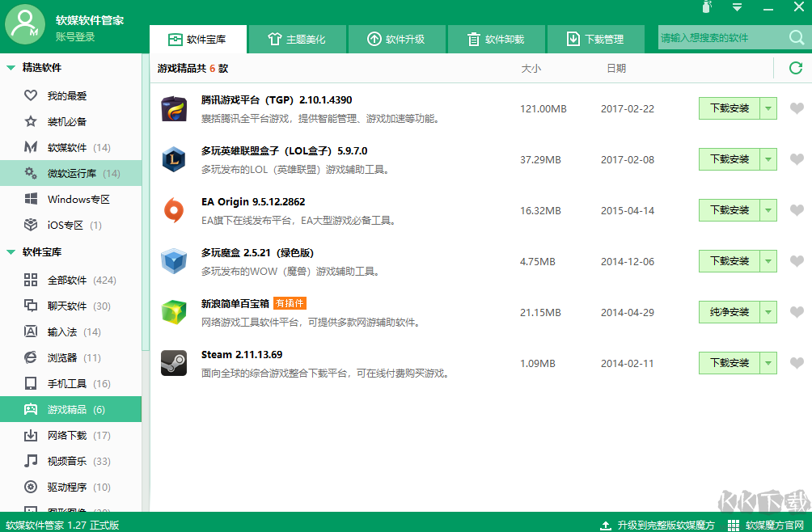The height and width of the screenshot is (532, 812).
Task: Open 装机必备 category
Action: tap(70, 121)
